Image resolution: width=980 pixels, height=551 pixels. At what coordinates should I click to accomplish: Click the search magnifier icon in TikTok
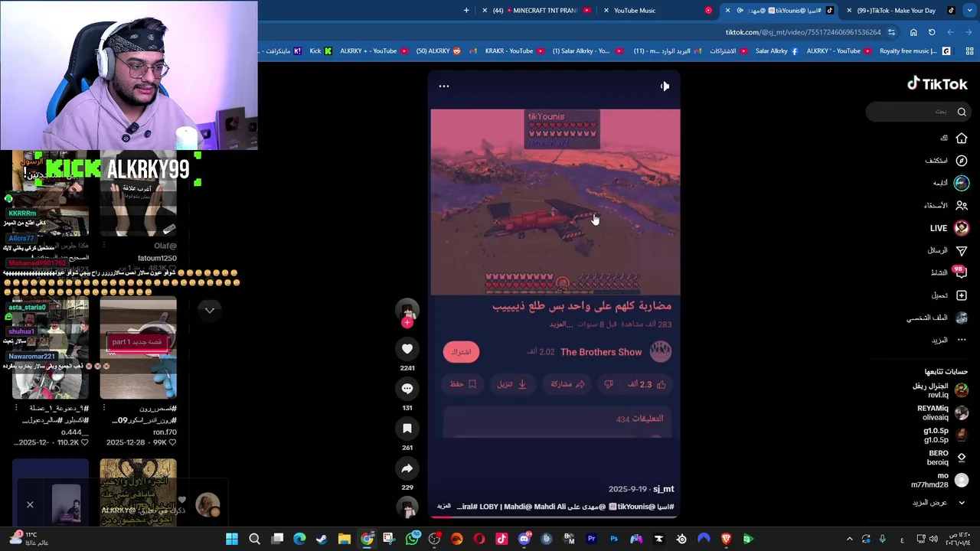coord(962,112)
